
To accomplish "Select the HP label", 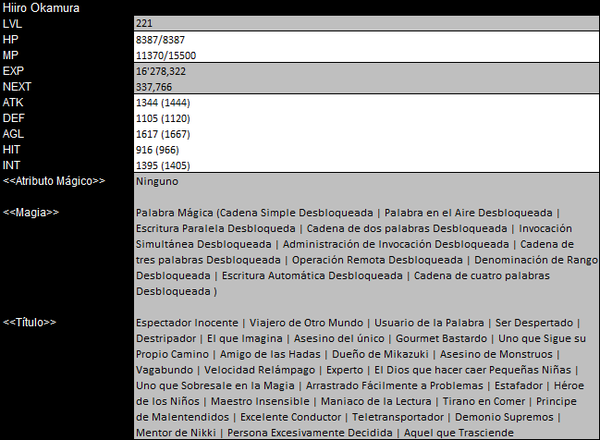I will [x=10, y=39].
